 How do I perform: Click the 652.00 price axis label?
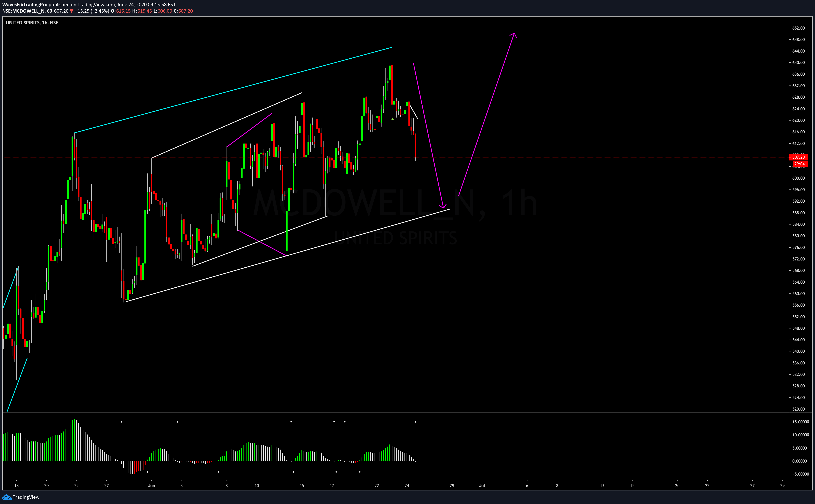tap(798, 28)
